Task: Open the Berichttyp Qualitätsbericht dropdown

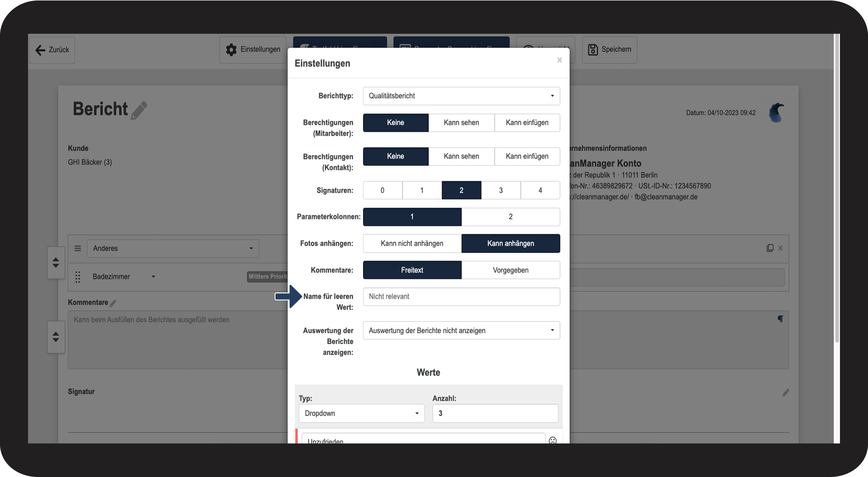Action: pos(461,96)
